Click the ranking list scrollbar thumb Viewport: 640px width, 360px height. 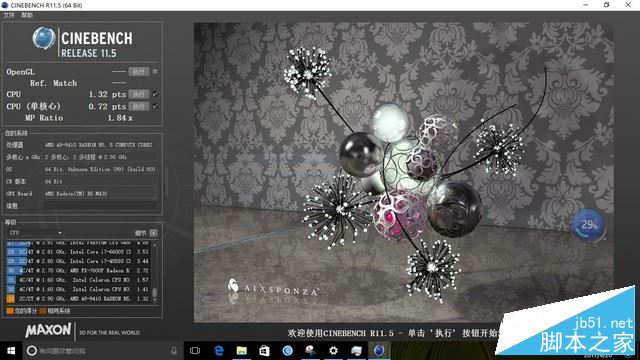tap(155, 293)
